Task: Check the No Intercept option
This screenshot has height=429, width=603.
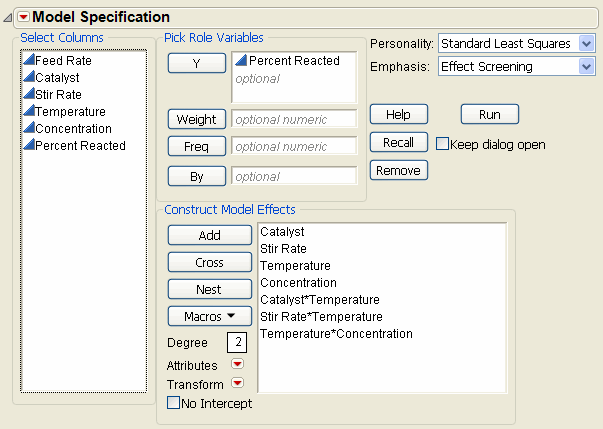Action: click(x=174, y=403)
